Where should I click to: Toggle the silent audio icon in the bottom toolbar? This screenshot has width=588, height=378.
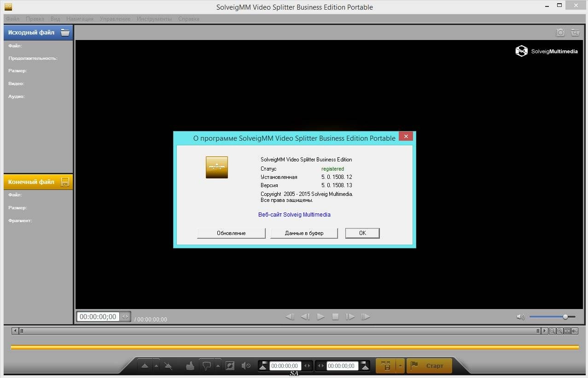tap(246, 366)
